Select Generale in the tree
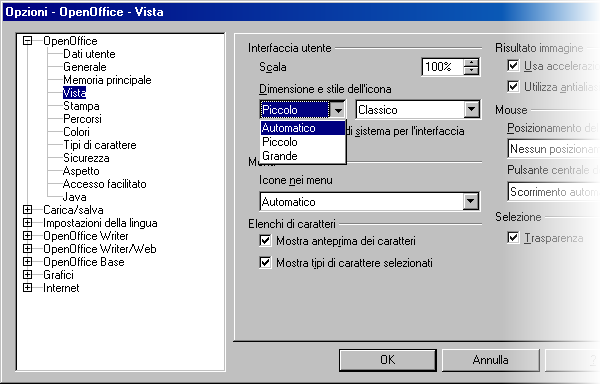The height and width of the screenshot is (384, 600). 85,67
